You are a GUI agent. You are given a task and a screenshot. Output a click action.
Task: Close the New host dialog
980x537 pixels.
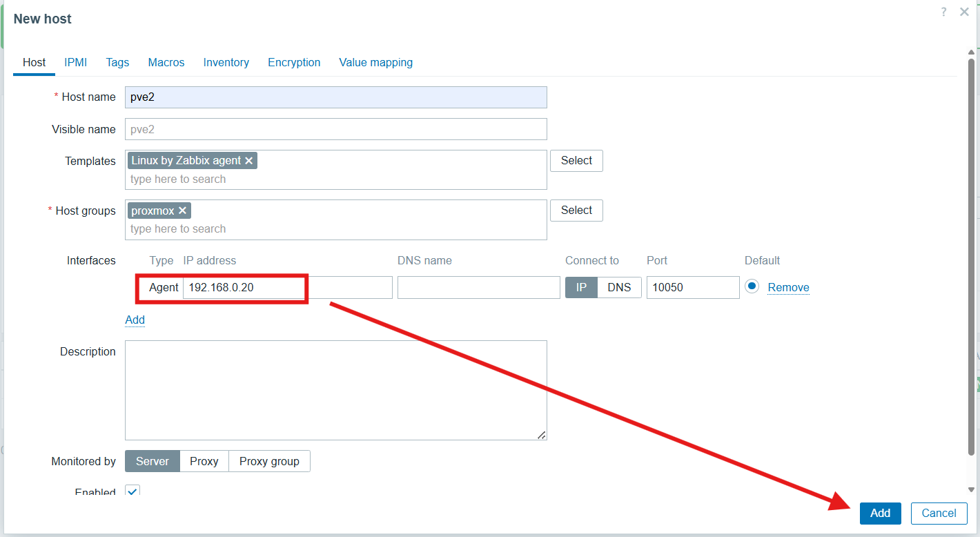click(x=964, y=12)
